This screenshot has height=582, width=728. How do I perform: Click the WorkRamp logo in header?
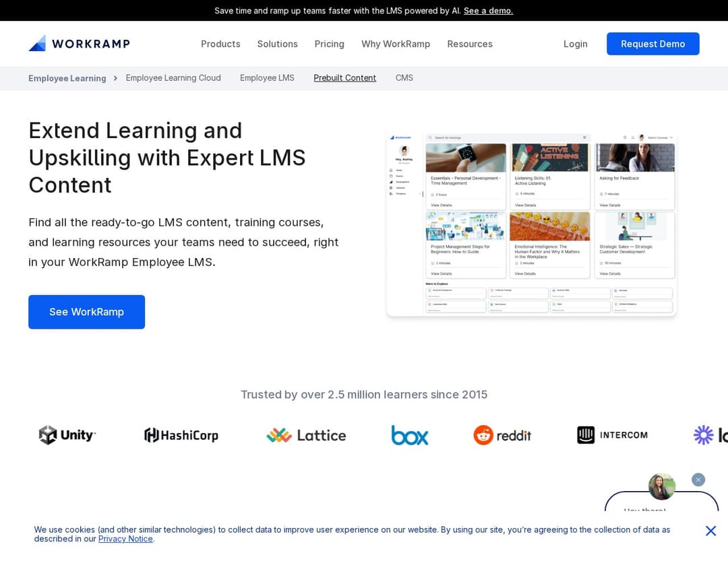(79, 44)
